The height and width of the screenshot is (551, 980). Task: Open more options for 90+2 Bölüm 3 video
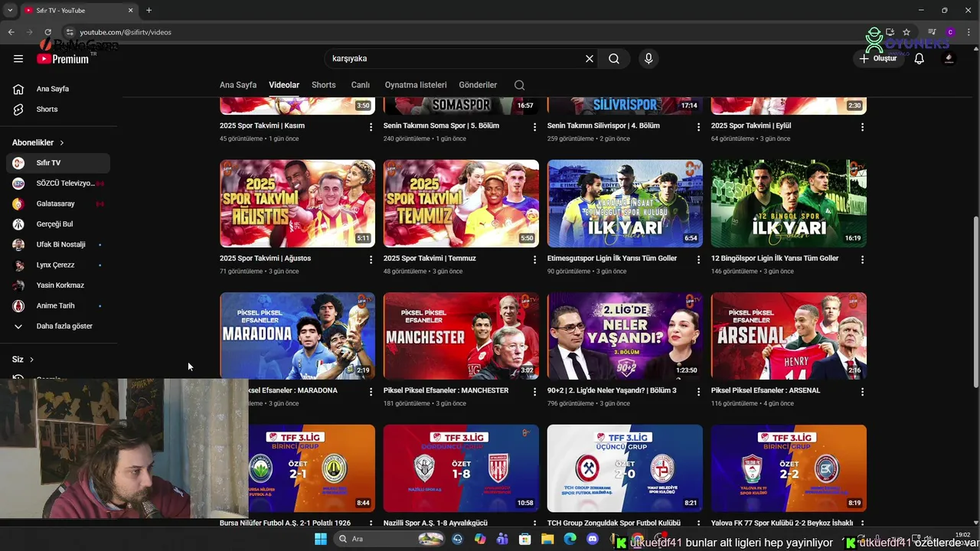(x=698, y=392)
